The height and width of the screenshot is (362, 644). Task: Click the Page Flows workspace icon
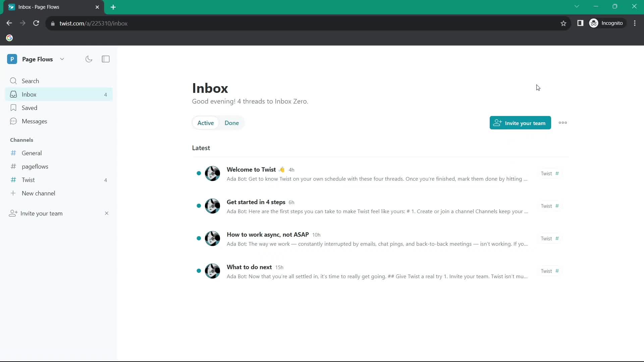(x=12, y=59)
